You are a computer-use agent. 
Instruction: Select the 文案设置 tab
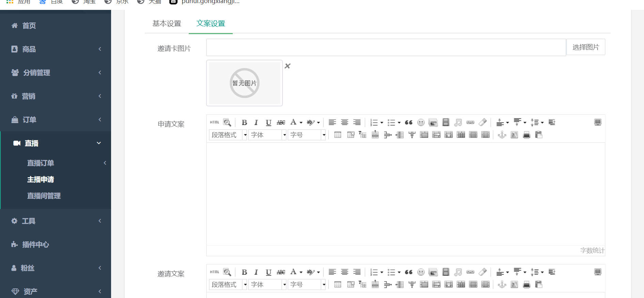211,24
